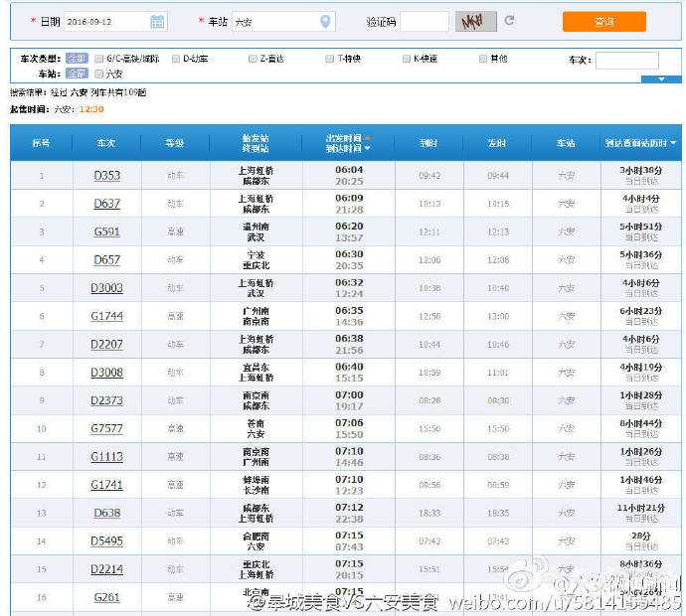Image resolution: width=686 pixels, height=616 pixels.
Task: Refresh the captcha verification code
Action: pos(510,21)
